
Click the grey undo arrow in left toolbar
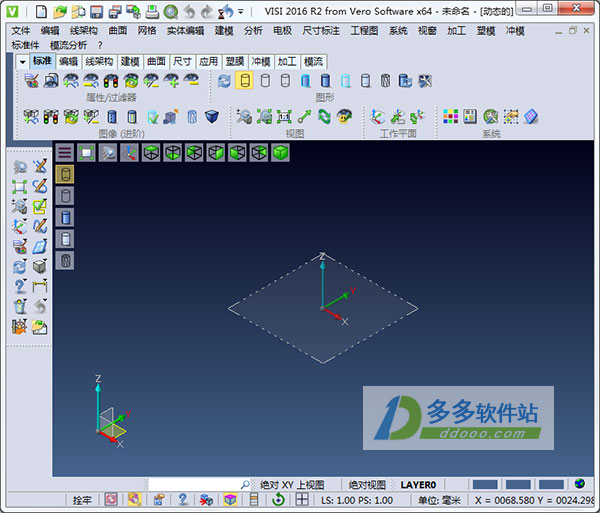pyautogui.click(x=40, y=306)
